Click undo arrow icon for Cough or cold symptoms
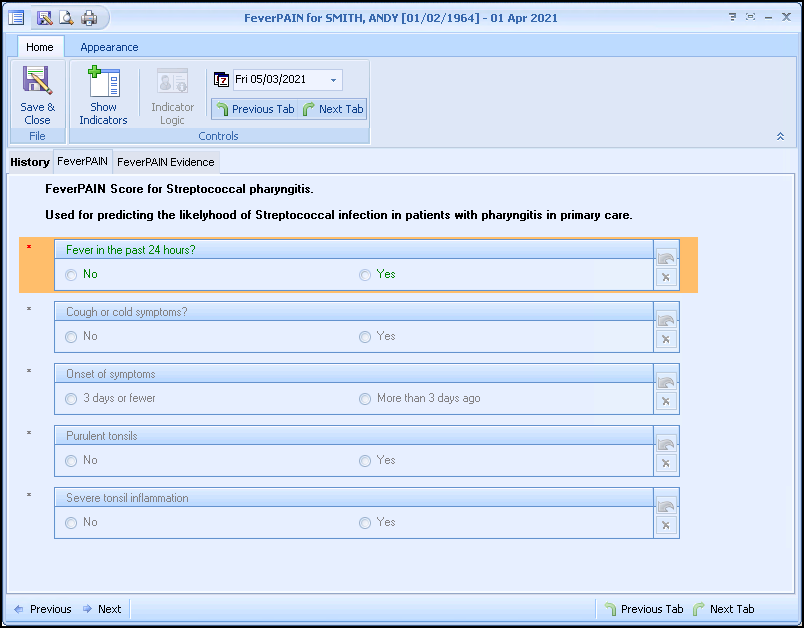 (666, 320)
